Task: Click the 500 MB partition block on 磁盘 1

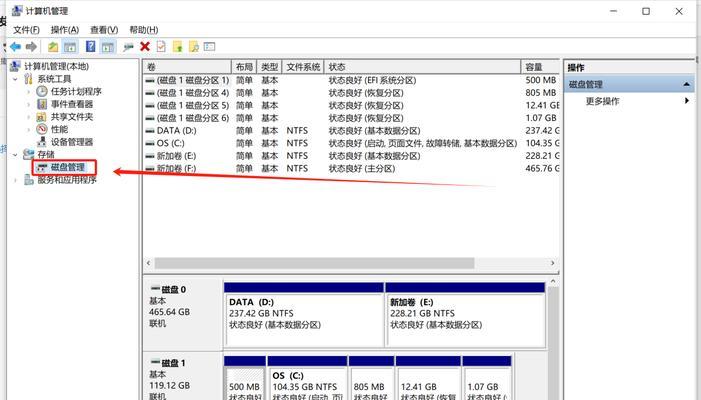Action: [245, 378]
